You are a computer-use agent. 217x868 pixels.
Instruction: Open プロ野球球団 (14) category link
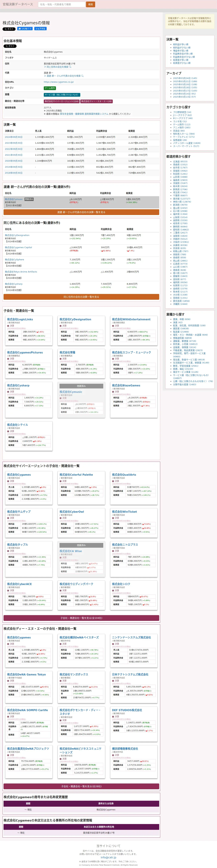(182, 112)
